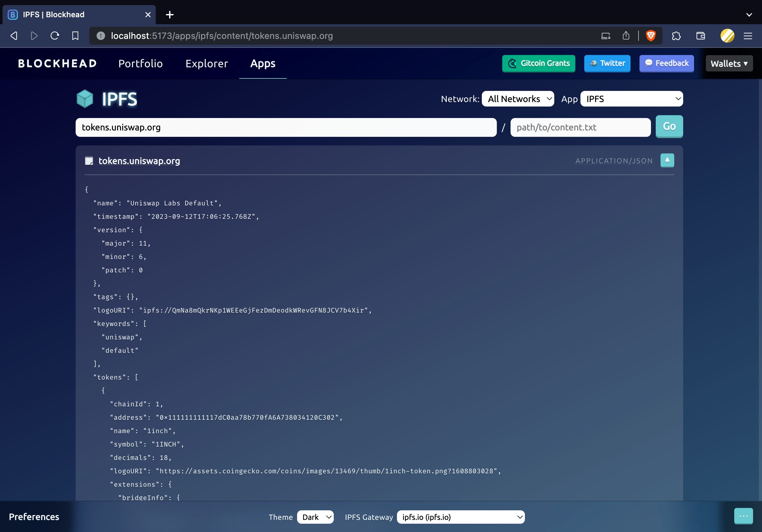The width and height of the screenshot is (762, 532).
Task: Open the browser extensions puzzle icon
Action: pyautogui.click(x=676, y=36)
